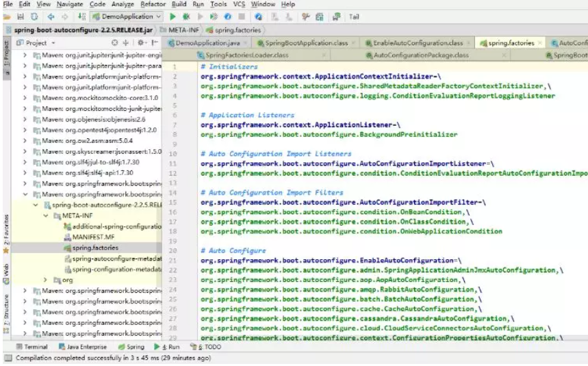Click the '# Auto Configure' comment line

[233, 250]
